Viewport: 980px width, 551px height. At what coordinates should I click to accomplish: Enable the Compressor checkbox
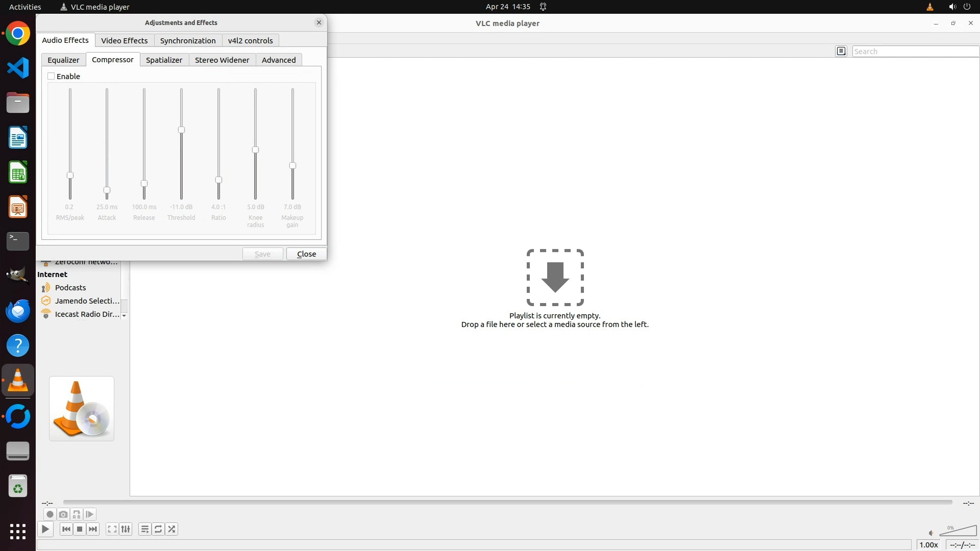tap(51, 76)
